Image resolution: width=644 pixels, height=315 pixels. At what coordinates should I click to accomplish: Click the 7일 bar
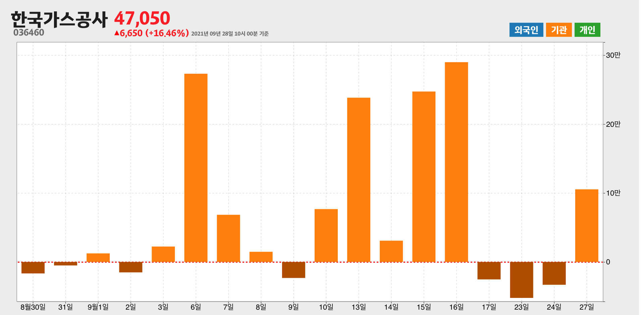(x=228, y=238)
